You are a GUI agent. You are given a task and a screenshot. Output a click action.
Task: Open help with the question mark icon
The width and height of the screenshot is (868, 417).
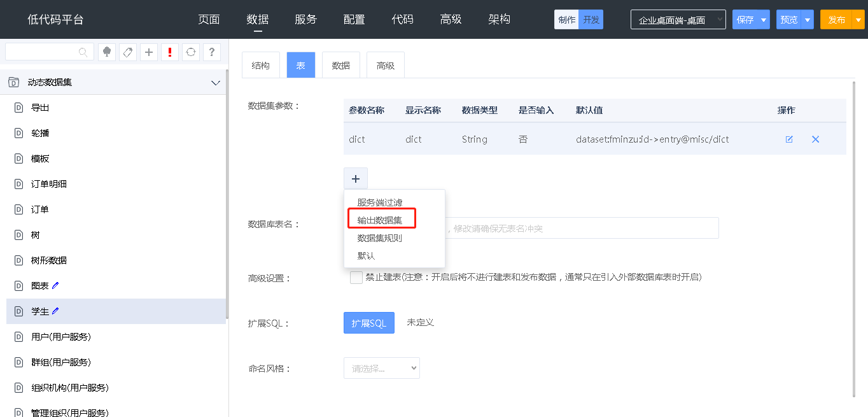pyautogui.click(x=211, y=52)
